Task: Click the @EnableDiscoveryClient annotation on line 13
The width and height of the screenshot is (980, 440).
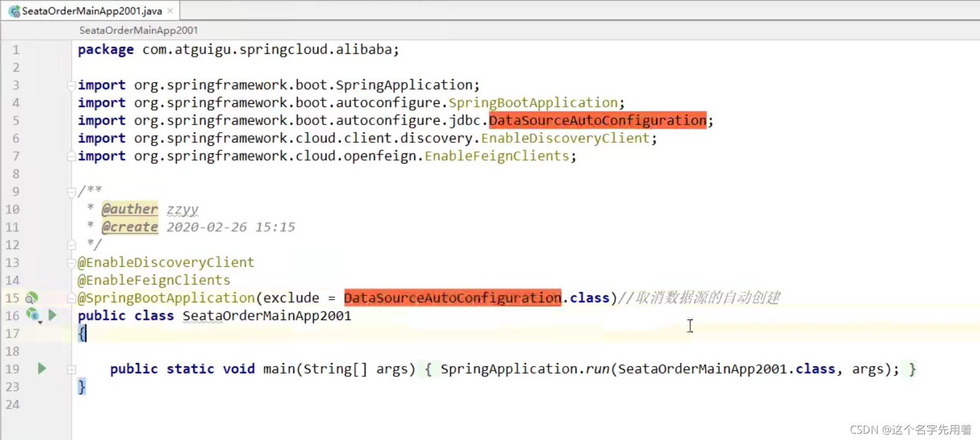Action: click(166, 262)
